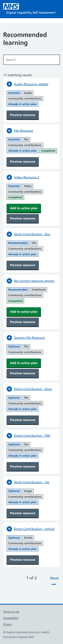63x644 pixels.
Task: Expand the Video Resource 2 plus icon
Action: 9,177
